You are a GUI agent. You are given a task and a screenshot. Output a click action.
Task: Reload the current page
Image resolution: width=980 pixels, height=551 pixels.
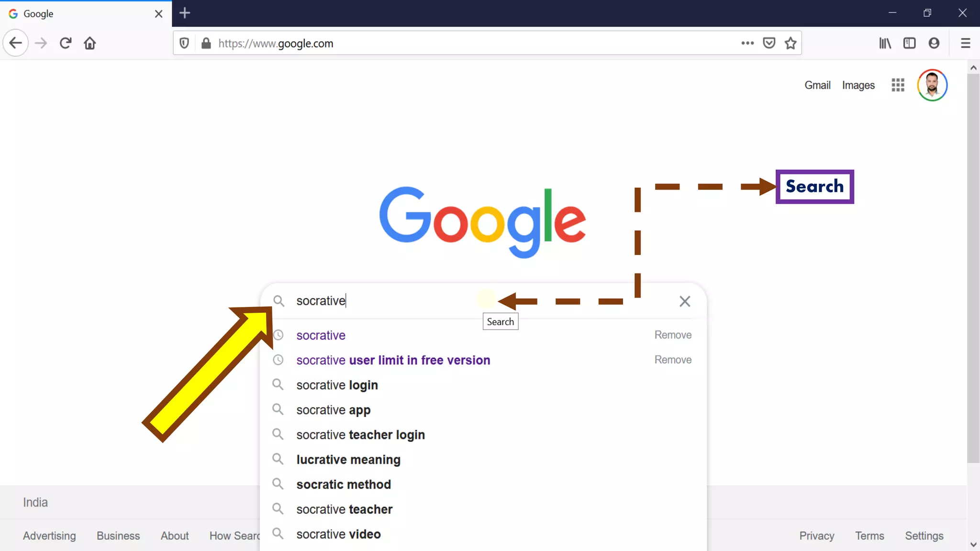[66, 43]
